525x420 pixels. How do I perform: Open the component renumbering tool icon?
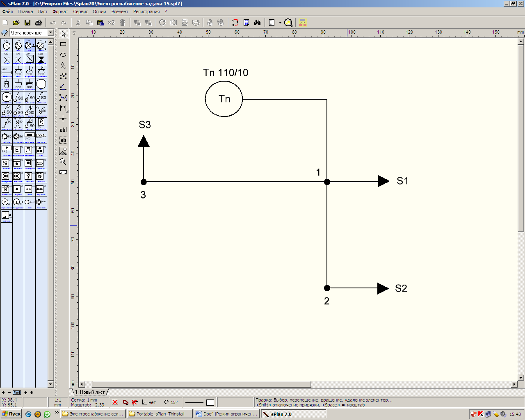(x=235, y=23)
